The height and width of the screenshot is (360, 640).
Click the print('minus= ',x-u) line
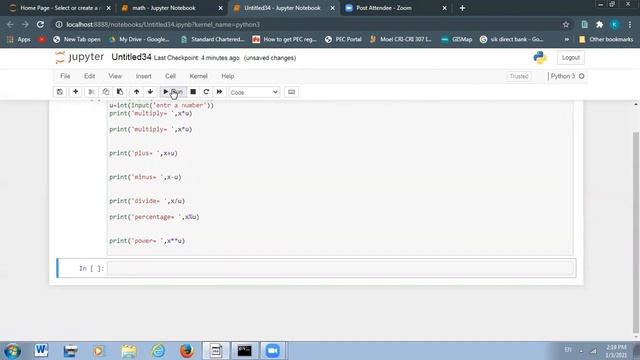tap(145, 177)
